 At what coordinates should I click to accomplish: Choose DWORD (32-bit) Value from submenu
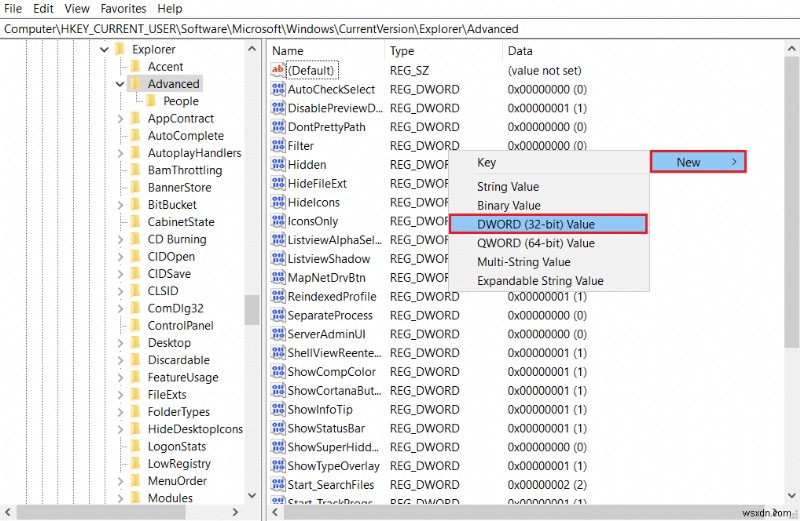[x=548, y=224]
